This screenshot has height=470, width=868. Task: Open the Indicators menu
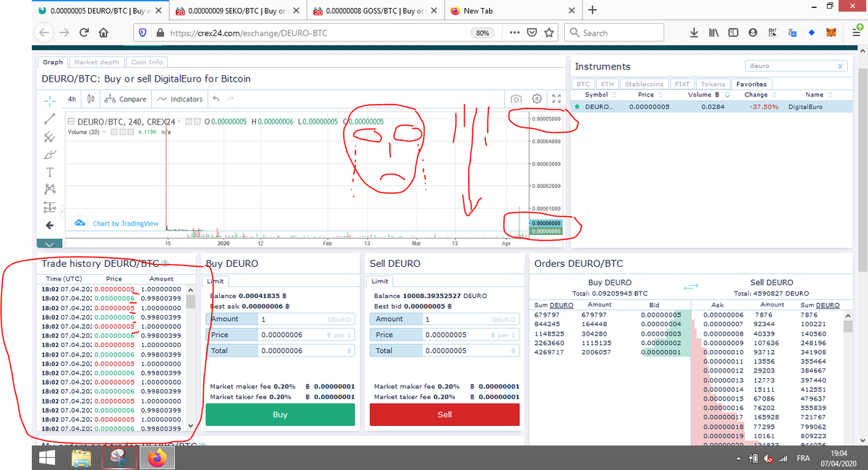tap(180, 99)
